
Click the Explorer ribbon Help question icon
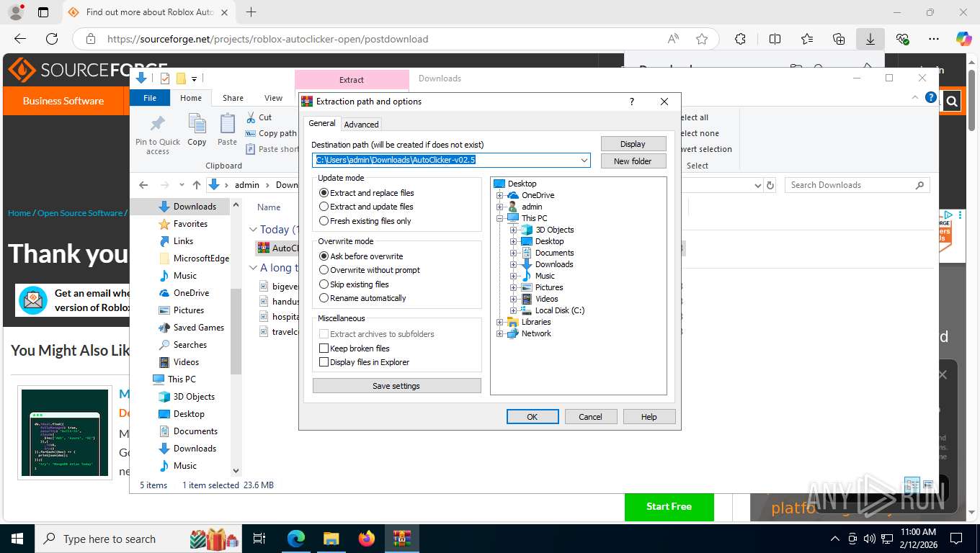tap(930, 97)
